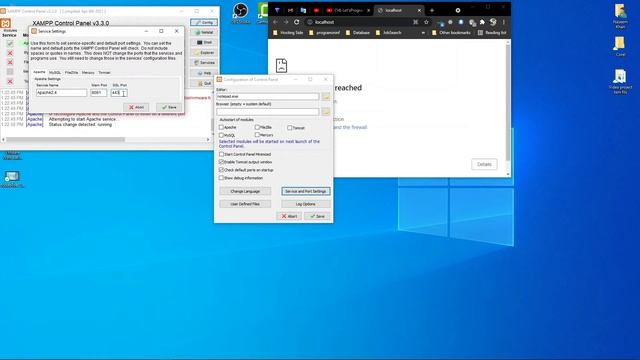Select the Apache tab in Service Settings
Image resolution: width=640 pixels, height=360 pixels.
(x=39, y=72)
